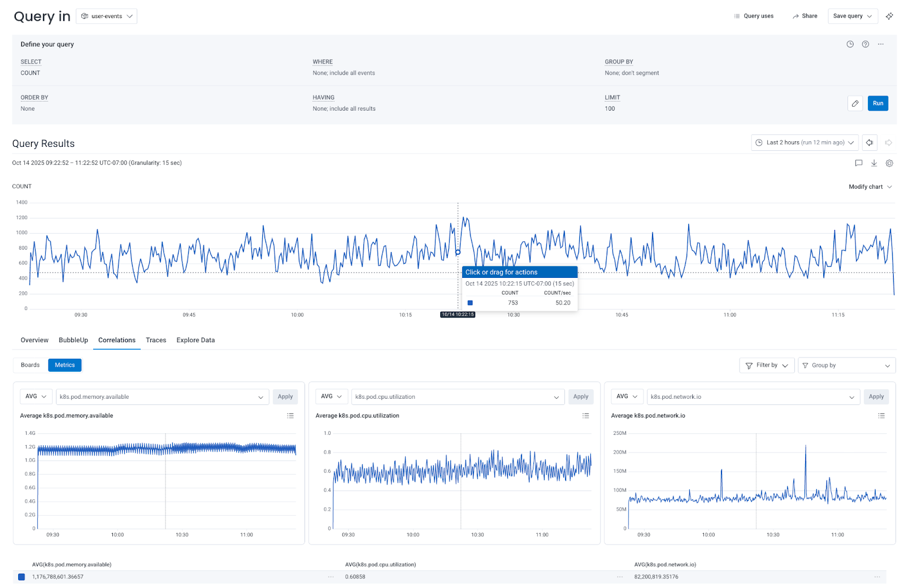Switch to the BubbleUp tab
904x588 pixels.
pos(73,340)
